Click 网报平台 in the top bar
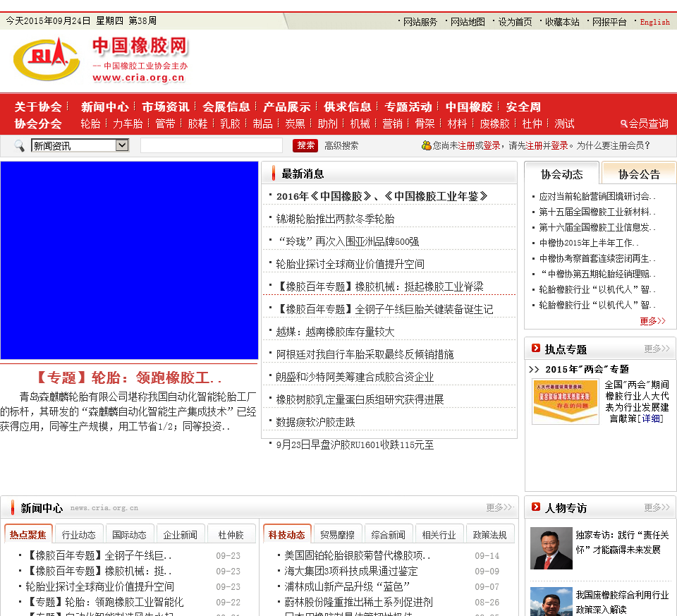This screenshot has width=677, height=616. (609, 22)
